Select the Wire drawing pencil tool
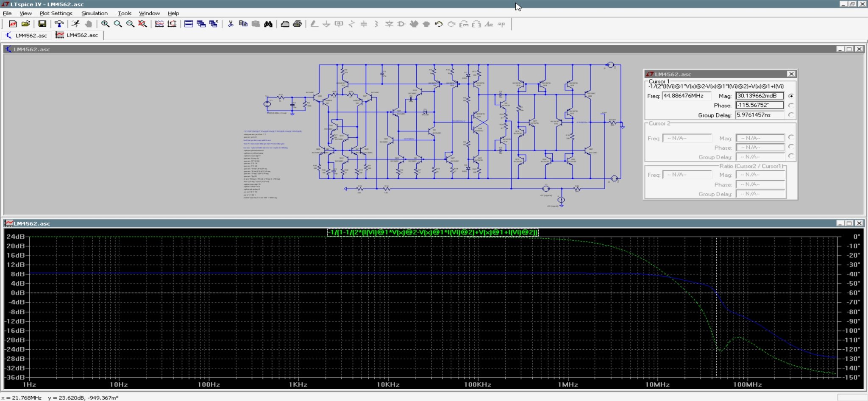Screen dimensions: 868x401 click(x=314, y=24)
